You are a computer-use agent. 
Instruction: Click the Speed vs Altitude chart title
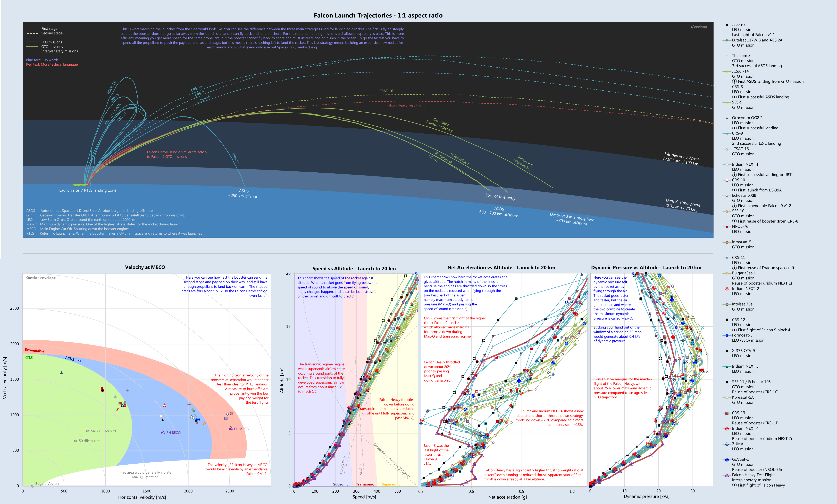pyautogui.click(x=354, y=268)
